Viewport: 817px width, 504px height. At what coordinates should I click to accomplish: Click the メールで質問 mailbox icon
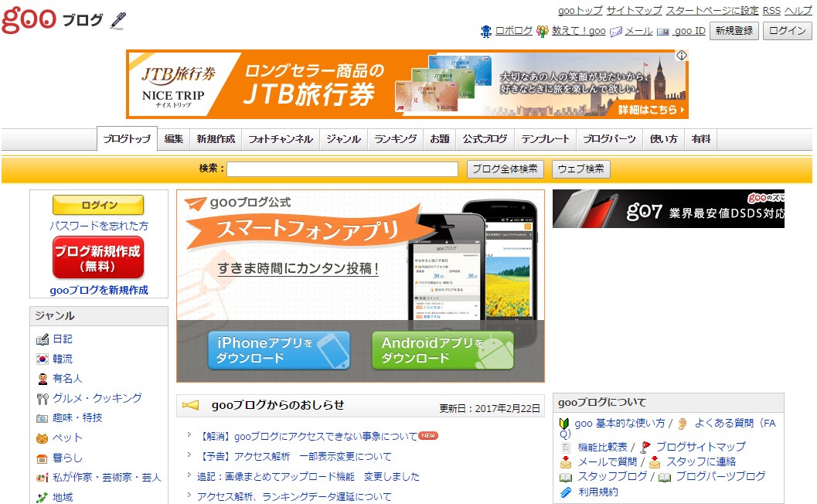pos(566,461)
